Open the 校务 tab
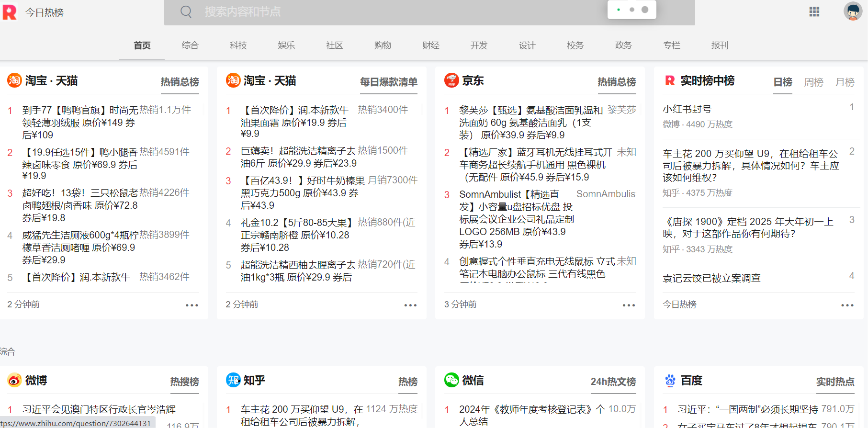 [575, 45]
